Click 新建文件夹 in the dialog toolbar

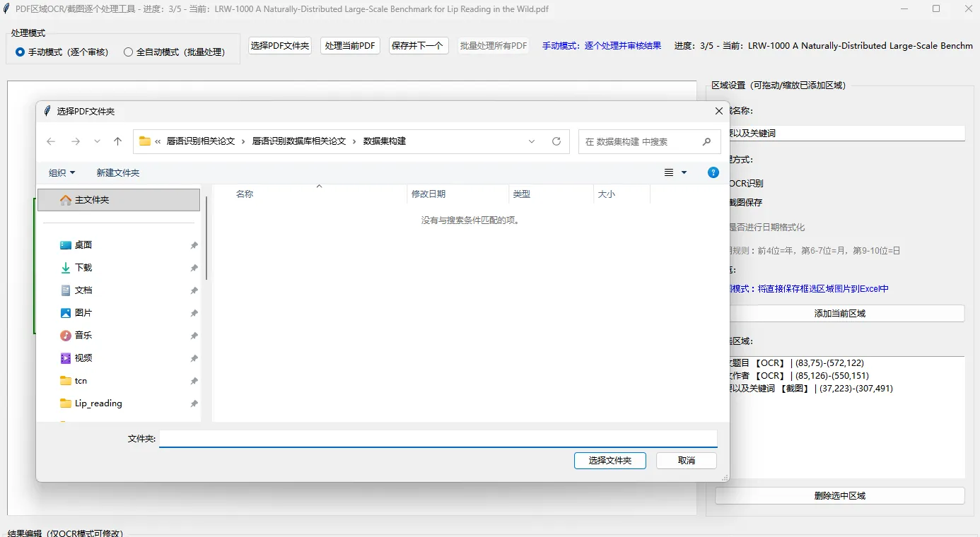point(117,172)
